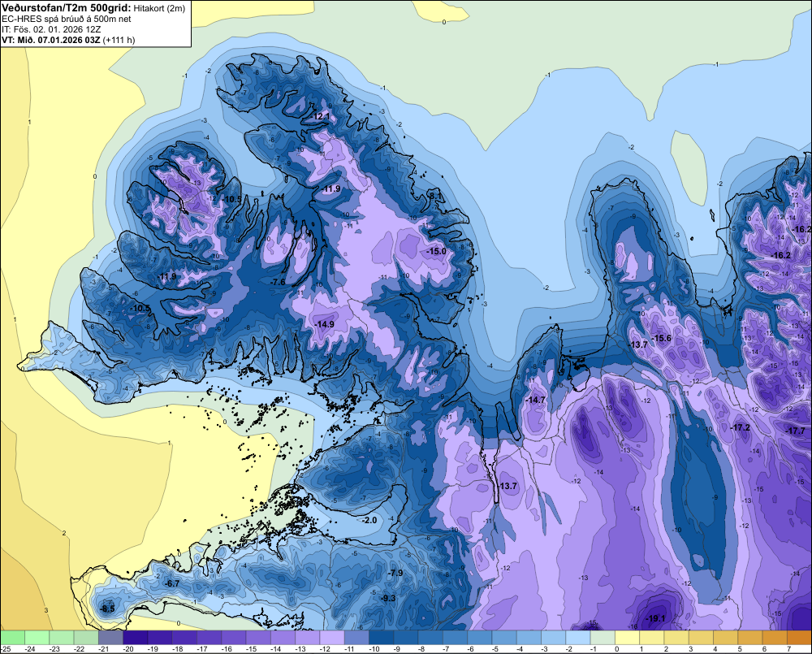812x654 pixels.
Task: Select the yellow-tan legend swatch above 4
Action: click(725, 637)
